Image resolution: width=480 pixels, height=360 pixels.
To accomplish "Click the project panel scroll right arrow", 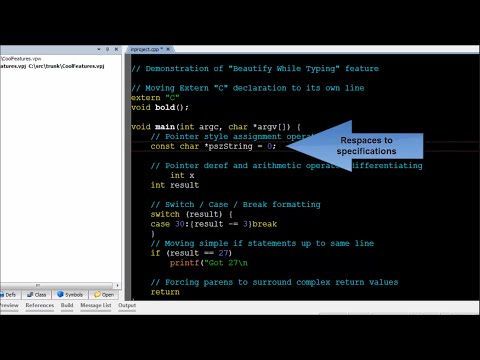I will (x=117, y=285).
